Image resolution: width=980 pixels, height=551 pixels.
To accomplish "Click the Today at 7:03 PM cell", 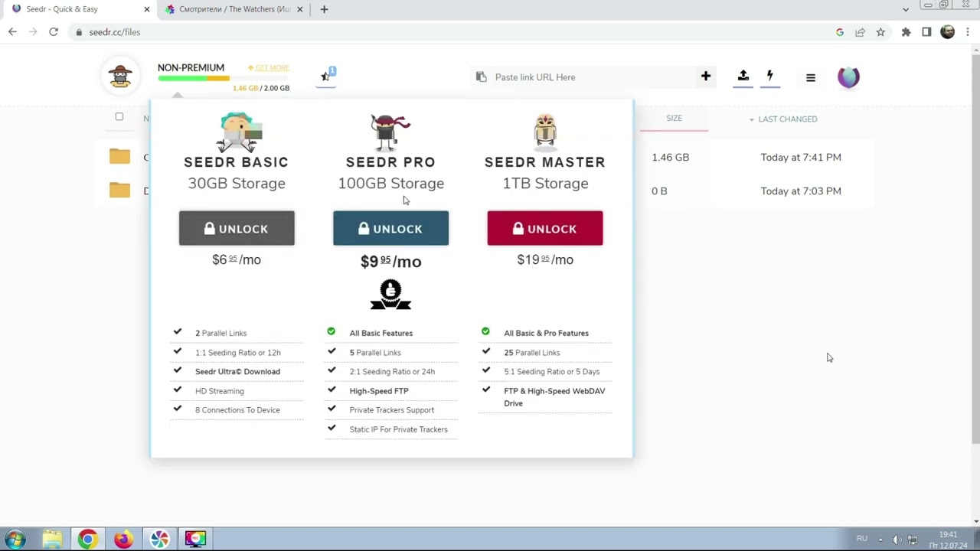I will pyautogui.click(x=801, y=191).
